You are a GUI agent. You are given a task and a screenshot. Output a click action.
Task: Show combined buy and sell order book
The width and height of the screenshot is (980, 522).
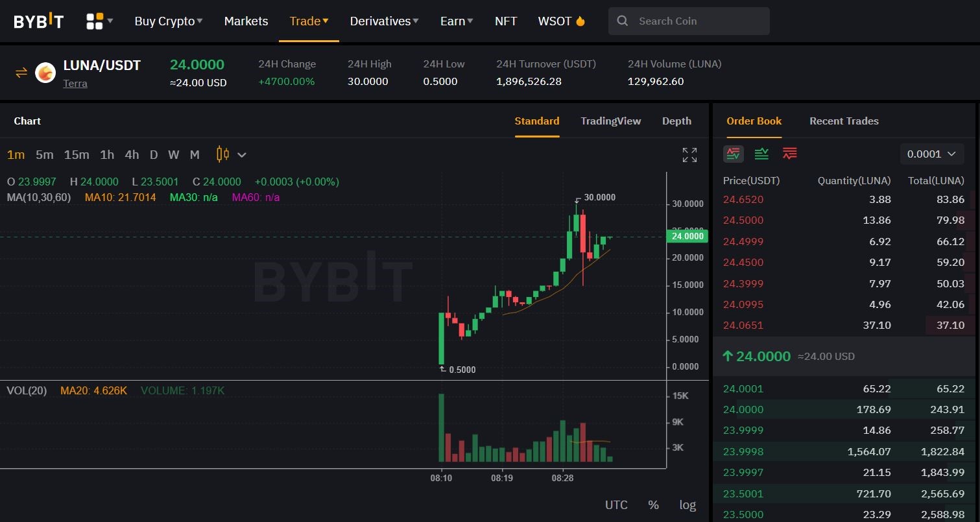point(734,154)
